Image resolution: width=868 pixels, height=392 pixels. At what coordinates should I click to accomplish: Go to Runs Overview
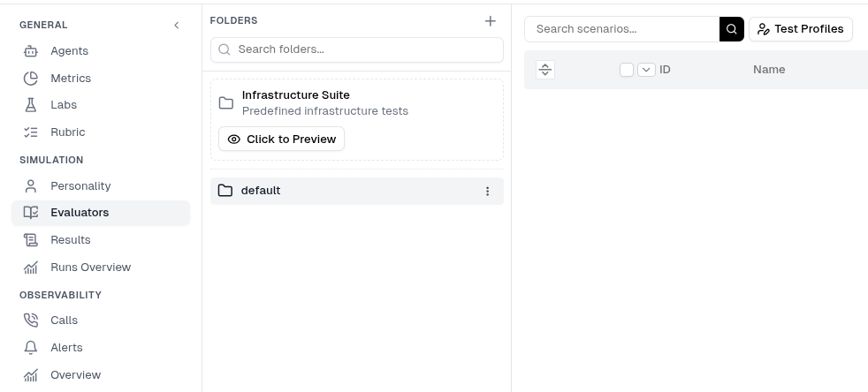pyautogui.click(x=91, y=267)
